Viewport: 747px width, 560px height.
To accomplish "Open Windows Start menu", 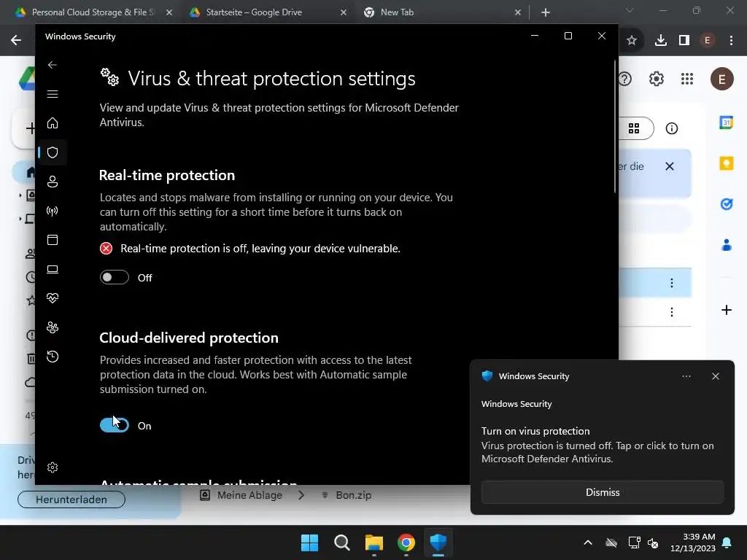I will [309, 542].
